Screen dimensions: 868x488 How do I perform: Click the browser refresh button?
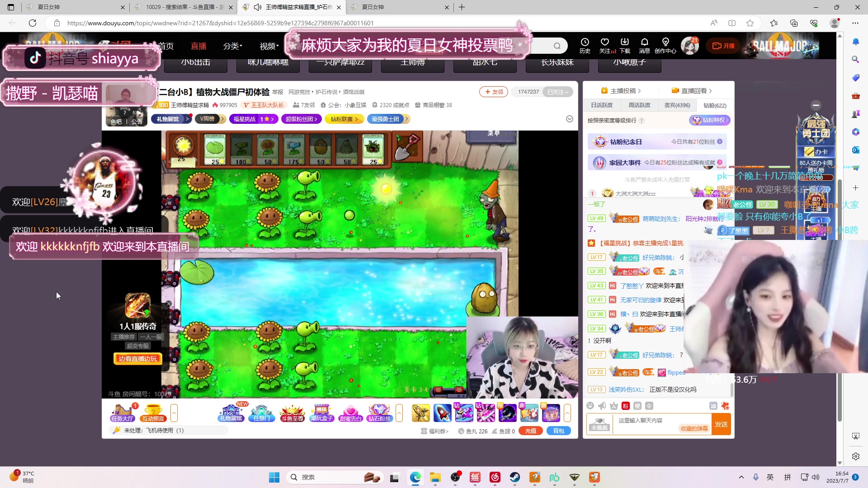point(33,23)
